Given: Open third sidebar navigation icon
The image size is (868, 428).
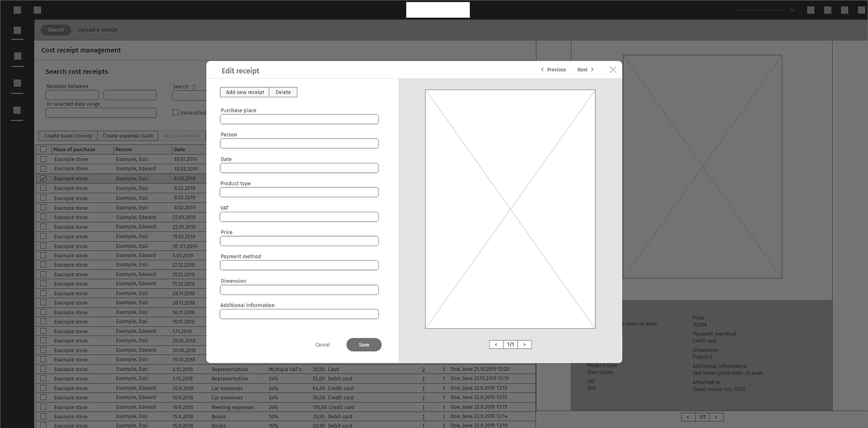Looking at the screenshot, I should pos(17,83).
